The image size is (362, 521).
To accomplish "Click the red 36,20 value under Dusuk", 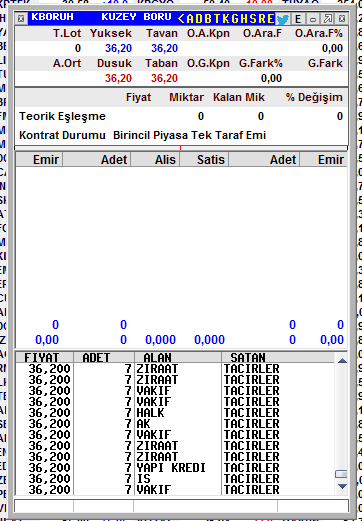I will pos(118,78).
